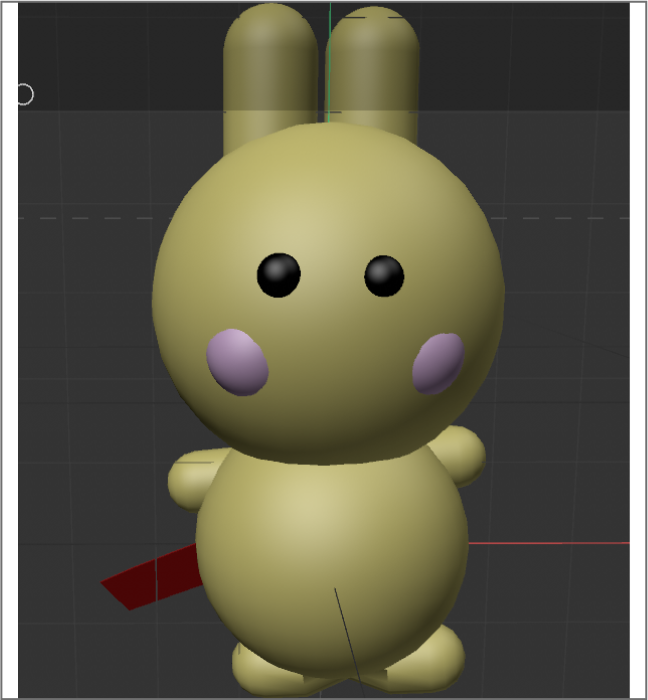
Task: Pick the left black eye sphere
Action: [278, 275]
